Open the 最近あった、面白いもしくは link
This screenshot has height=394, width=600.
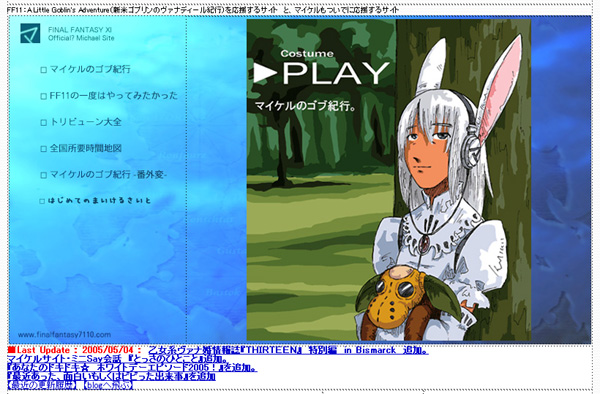click(111, 376)
